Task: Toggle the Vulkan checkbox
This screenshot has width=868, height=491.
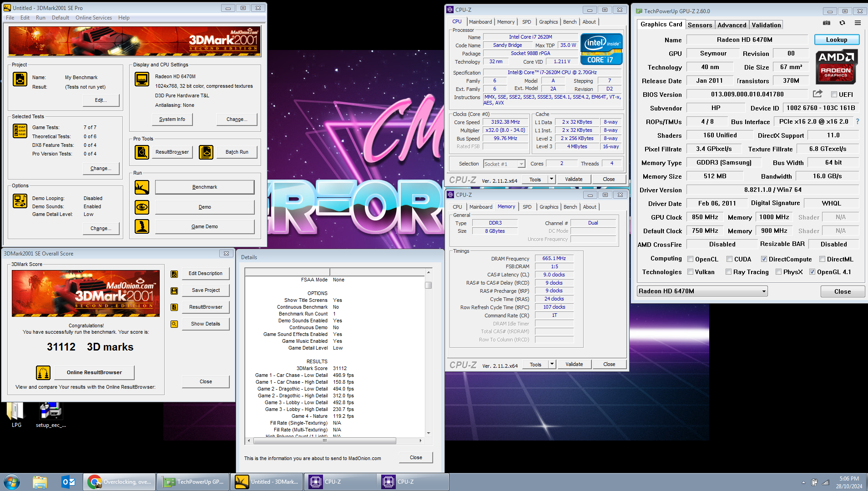Action: tap(691, 272)
